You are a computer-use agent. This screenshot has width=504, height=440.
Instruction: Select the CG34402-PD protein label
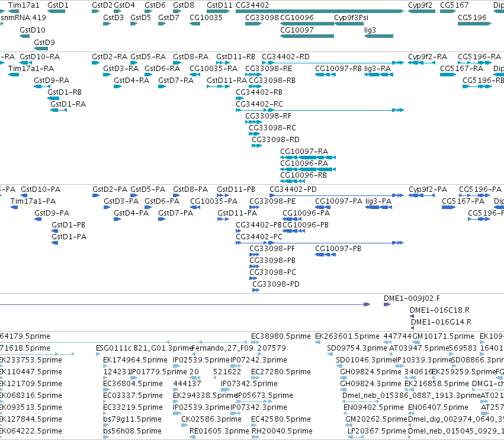point(293,190)
